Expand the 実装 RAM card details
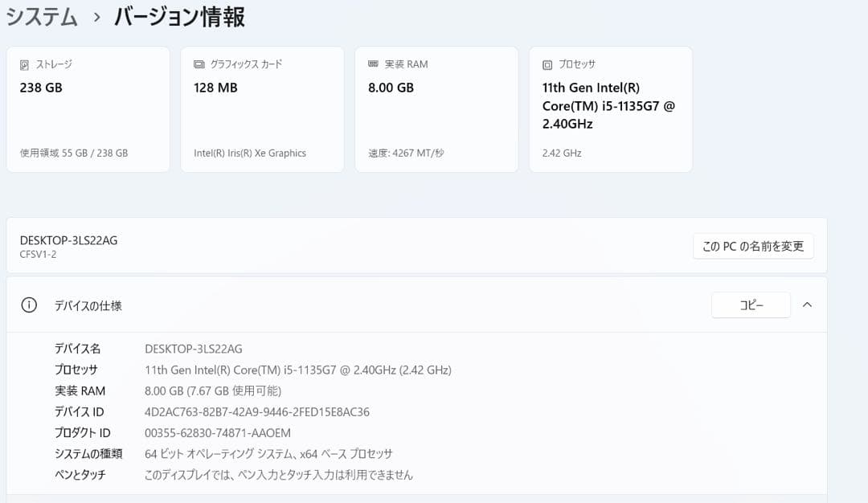Screen dimensions: 868x503 point(436,108)
